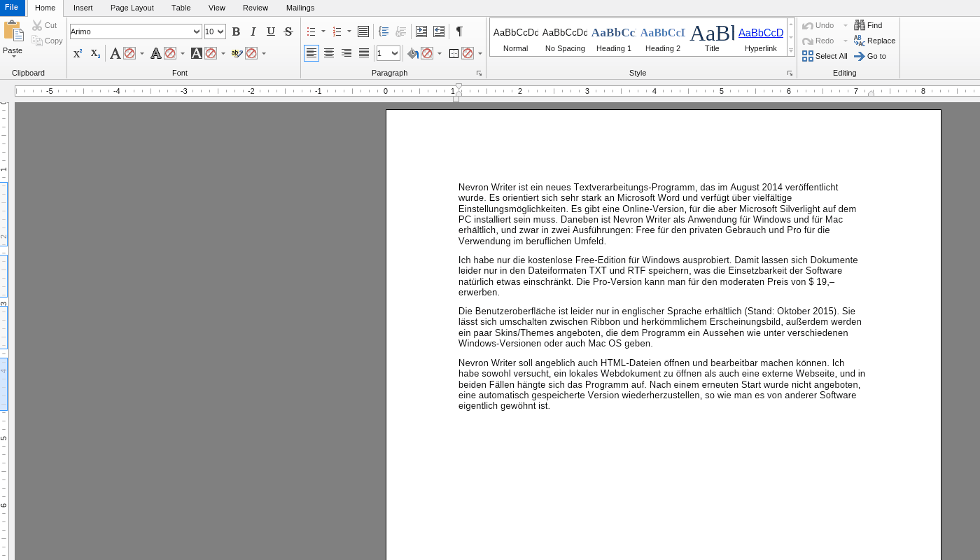The image size is (980, 560).
Task: Click the blue brace list-level icon
Action: [384, 31]
